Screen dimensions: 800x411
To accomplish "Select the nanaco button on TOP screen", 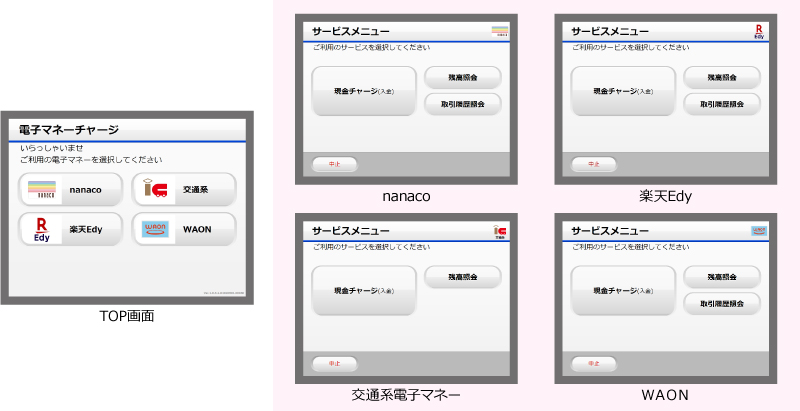I will (70, 189).
